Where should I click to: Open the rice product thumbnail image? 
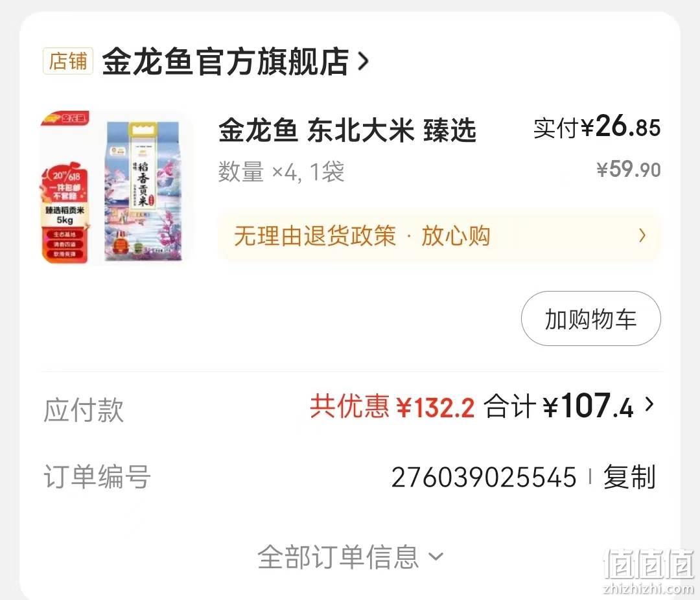point(116,188)
